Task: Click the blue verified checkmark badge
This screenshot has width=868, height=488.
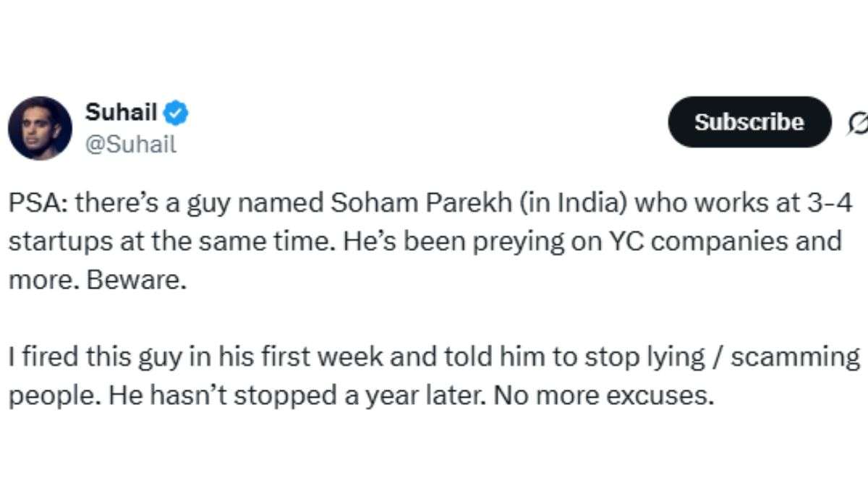Action: [176, 112]
